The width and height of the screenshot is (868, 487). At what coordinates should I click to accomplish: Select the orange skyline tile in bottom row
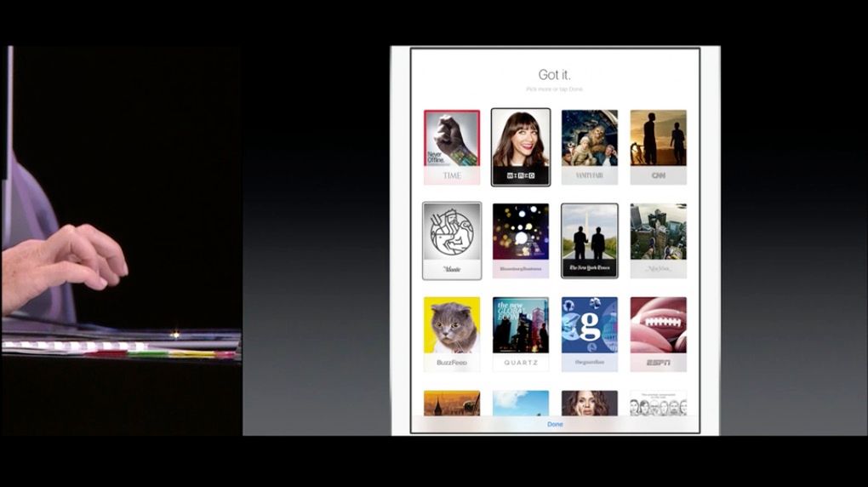(452, 404)
